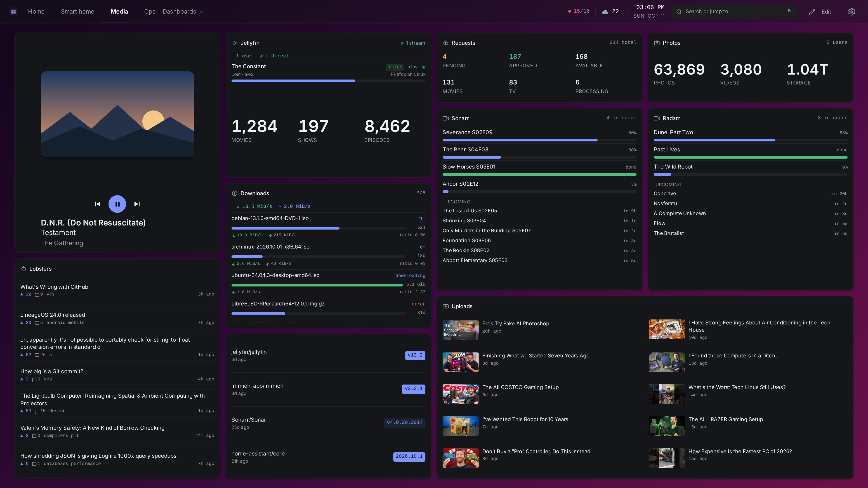Screen dimensions: 868x488
Task: Click the dashboard logo icon
Action: (14, 12)
